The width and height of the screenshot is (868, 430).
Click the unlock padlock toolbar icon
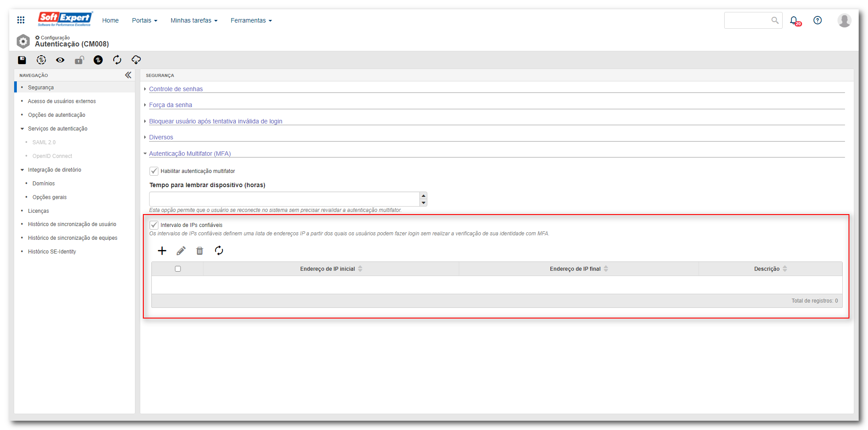coord(79,60)
